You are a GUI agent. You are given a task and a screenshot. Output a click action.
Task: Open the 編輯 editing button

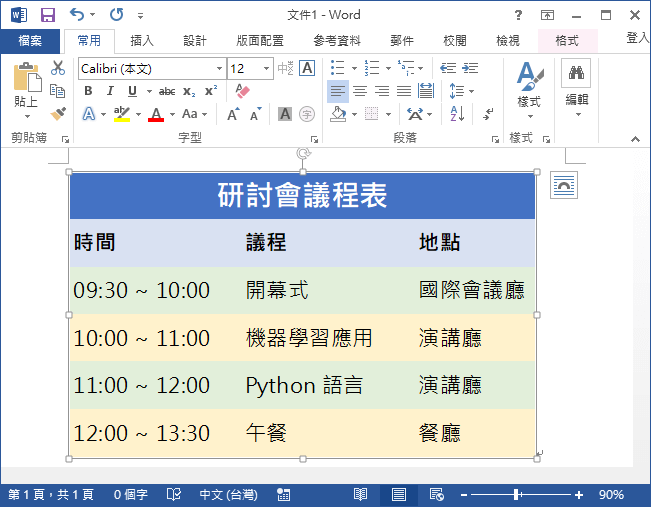tap(577, 89)
